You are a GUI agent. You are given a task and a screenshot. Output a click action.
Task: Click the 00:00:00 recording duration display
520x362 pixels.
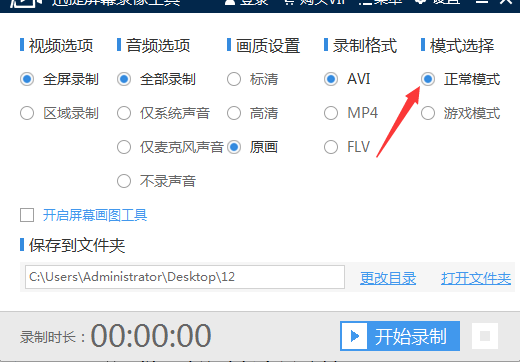151,336
